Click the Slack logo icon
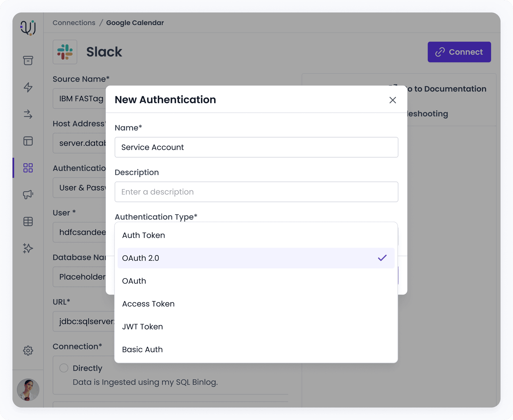This screenshot has width=513, height=420. (65, 52)
